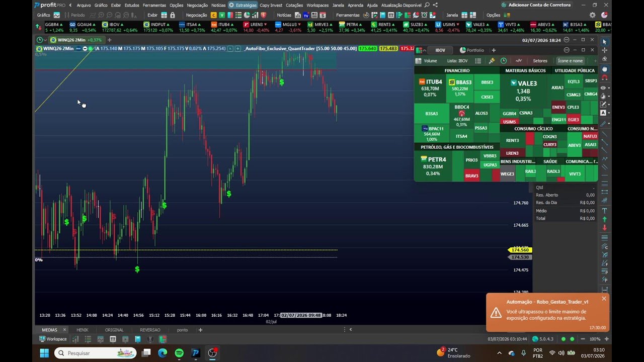Click the highlighter icon in heatmap toolbar

[x=492, y=61]
